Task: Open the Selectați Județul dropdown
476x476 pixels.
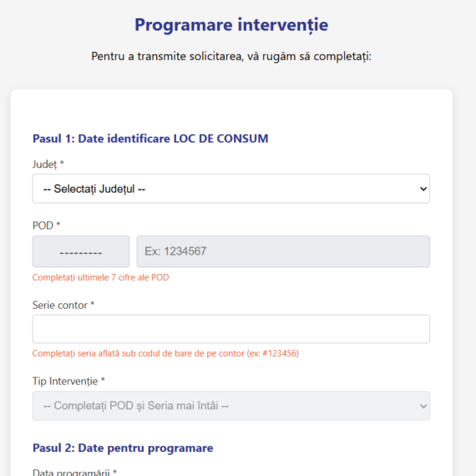Action: point(231,189)
